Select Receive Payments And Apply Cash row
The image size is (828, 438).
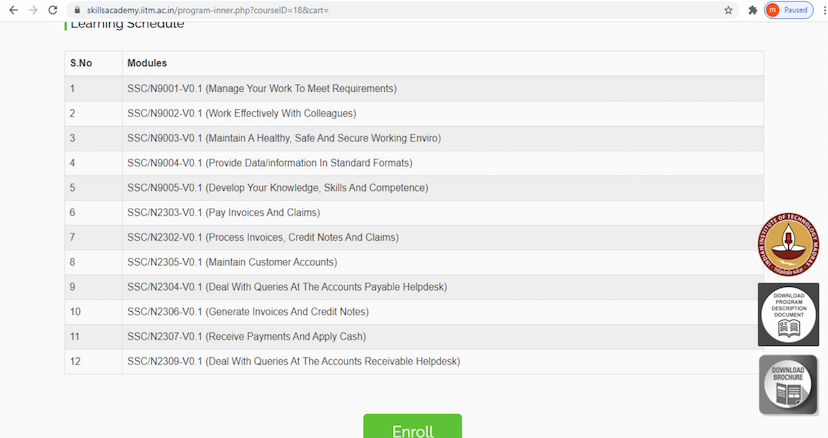click(246, 336)
